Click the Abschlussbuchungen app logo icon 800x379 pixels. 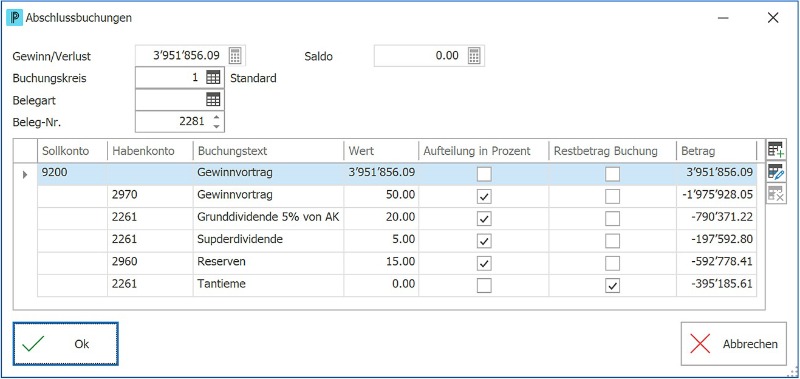tap(14, 18)
